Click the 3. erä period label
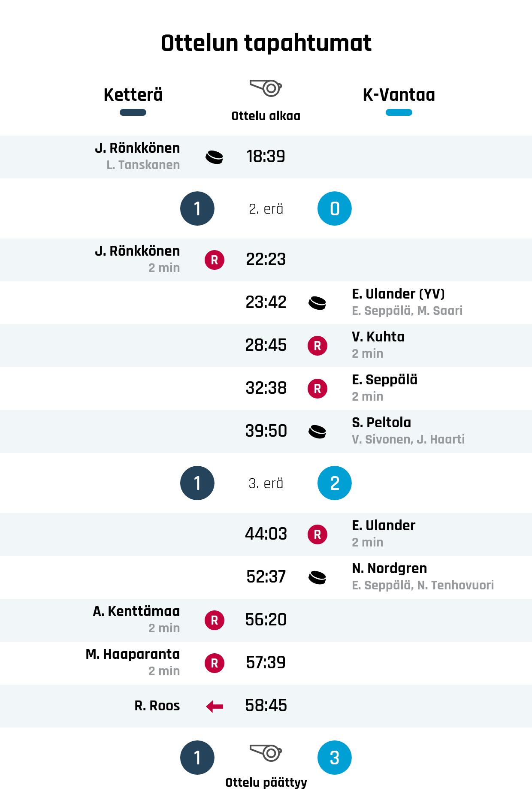532x797 pixels. (266, 483)
